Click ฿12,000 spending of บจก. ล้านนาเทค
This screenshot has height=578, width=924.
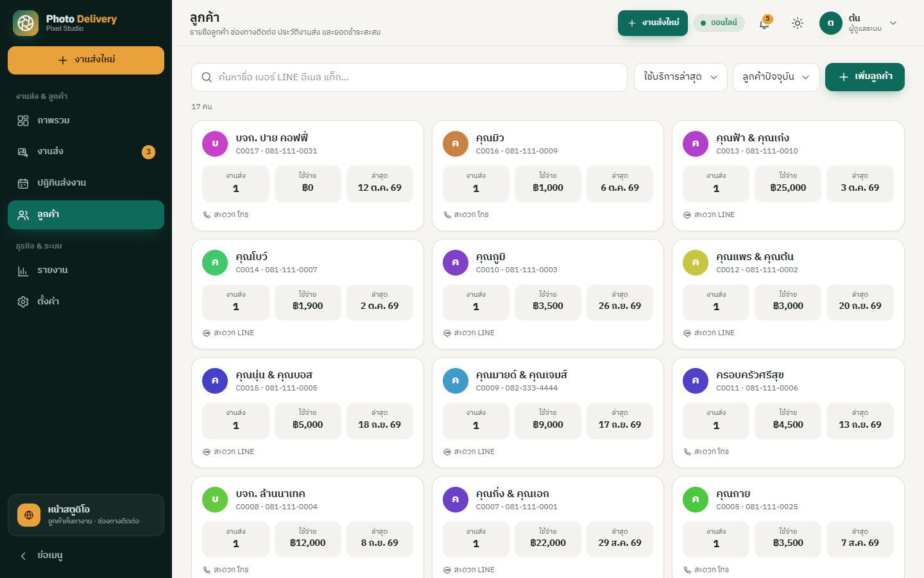click(308, 543)
